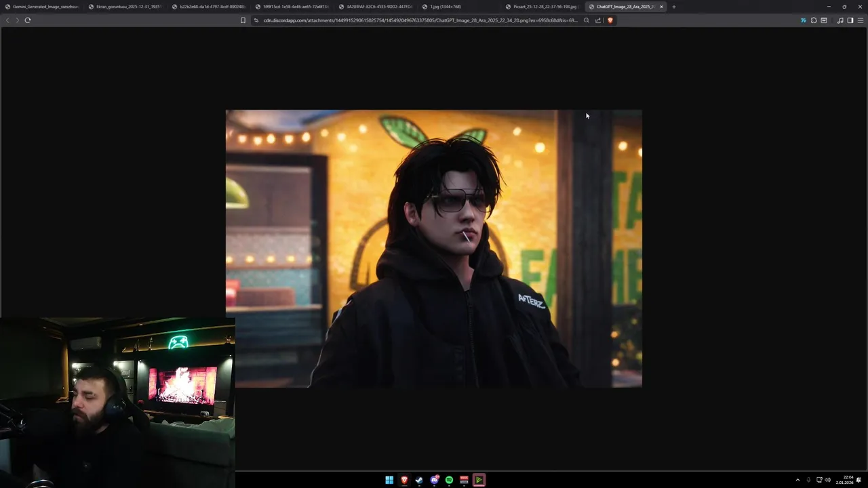Open microphone tray icon
Viewport: 868px width, 488px height.
click(x=808, y=480)
